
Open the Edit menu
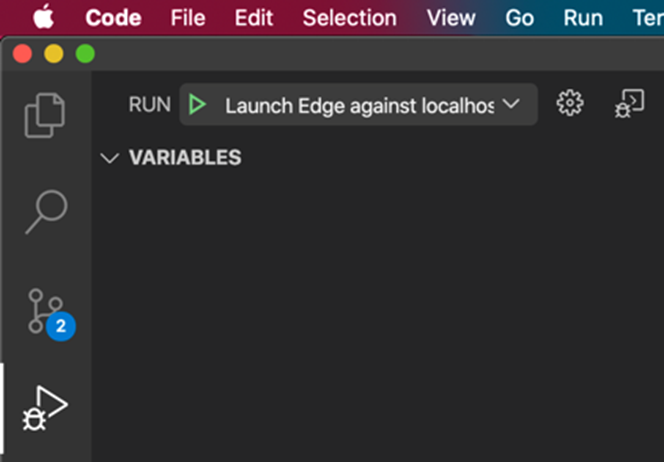[253, 18]
